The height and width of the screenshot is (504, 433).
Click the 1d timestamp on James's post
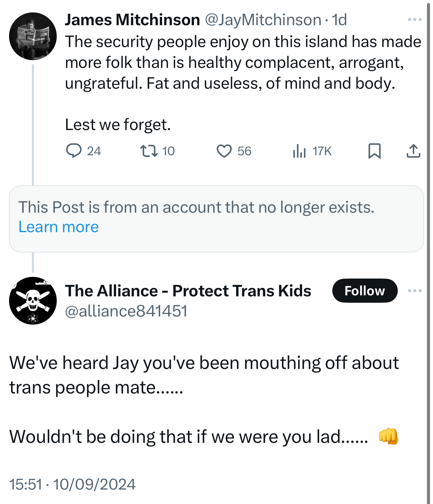tap(339, 20)
